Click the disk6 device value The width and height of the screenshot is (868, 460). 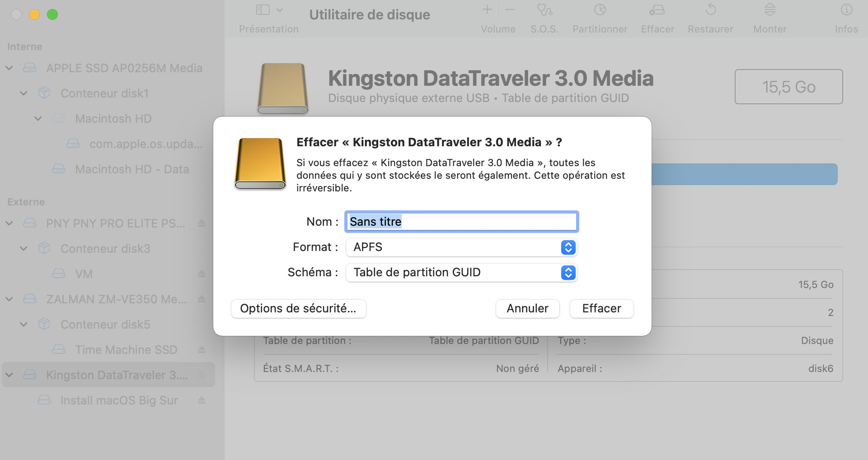click(821, 368)
